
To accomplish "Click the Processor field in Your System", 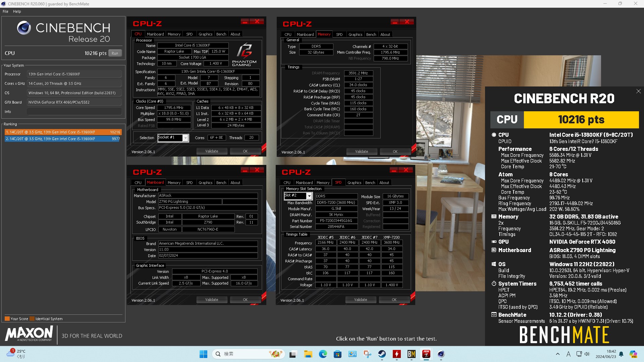I will pos(74,74).
